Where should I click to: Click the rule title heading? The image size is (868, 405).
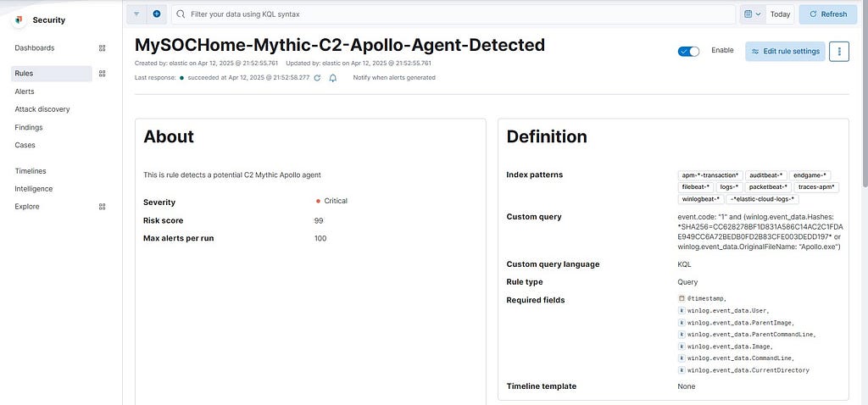(339, 45)
